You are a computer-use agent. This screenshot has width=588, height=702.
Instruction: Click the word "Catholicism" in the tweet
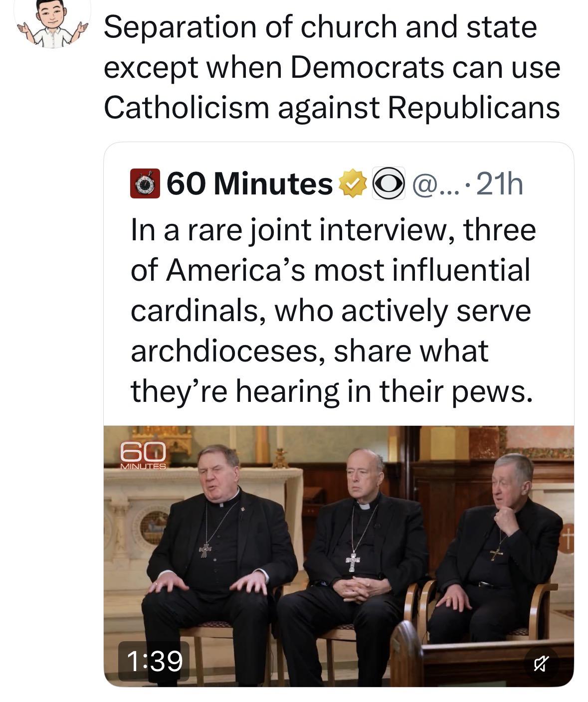click(x=187, y=107)
